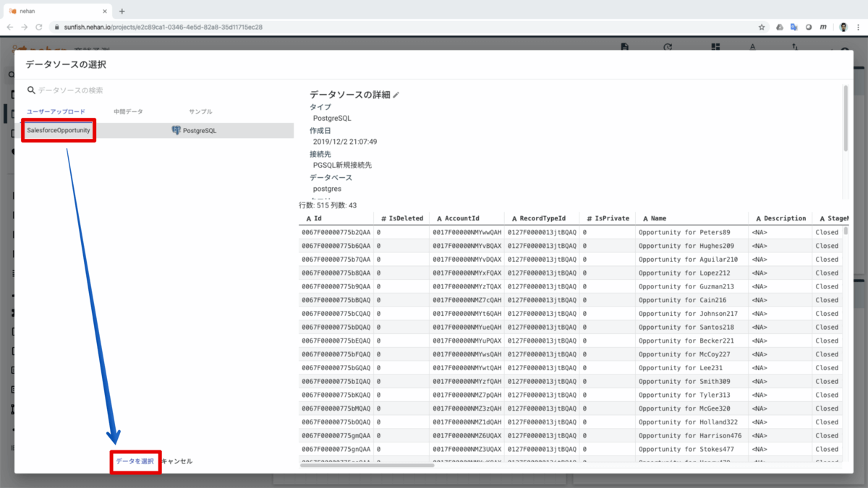Click the PostgreSQL elephant icon
868x488 pixels.
(176, 131)
